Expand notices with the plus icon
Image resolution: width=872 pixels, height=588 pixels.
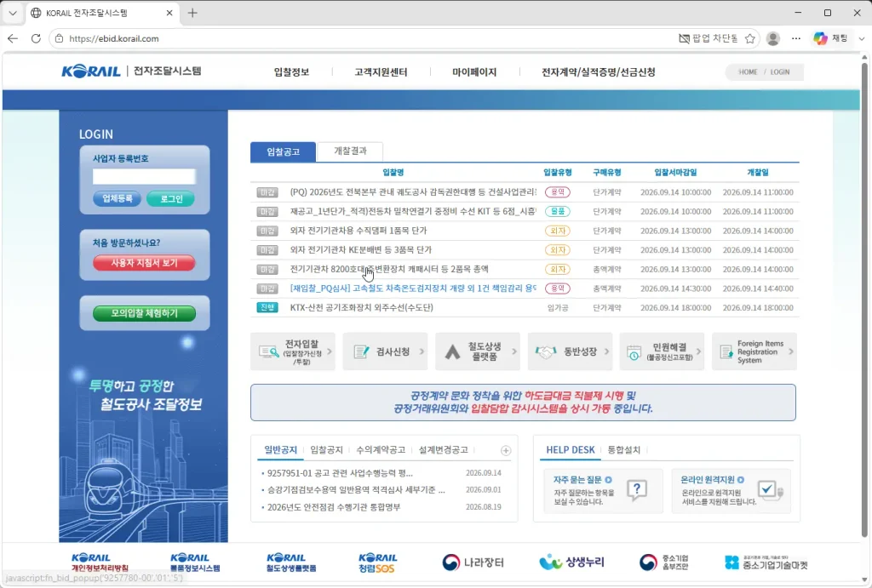pos(506,451)
